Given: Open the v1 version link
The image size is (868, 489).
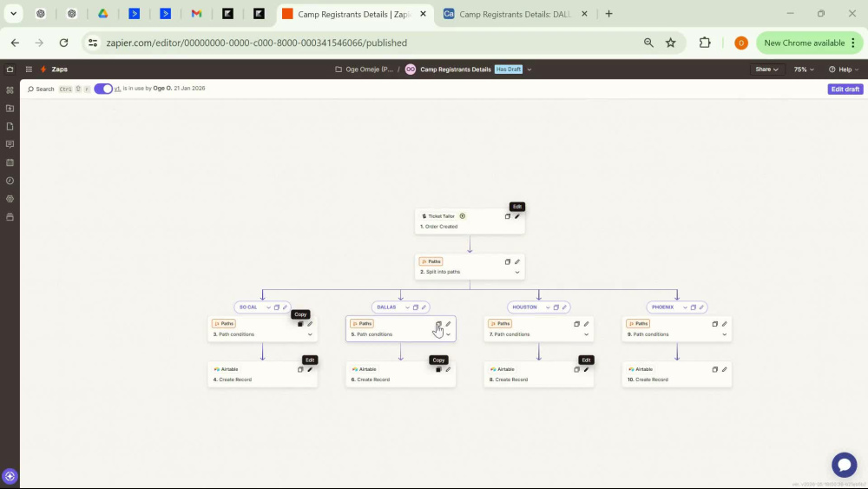Looking at the screenshot, I should (117, 89).
